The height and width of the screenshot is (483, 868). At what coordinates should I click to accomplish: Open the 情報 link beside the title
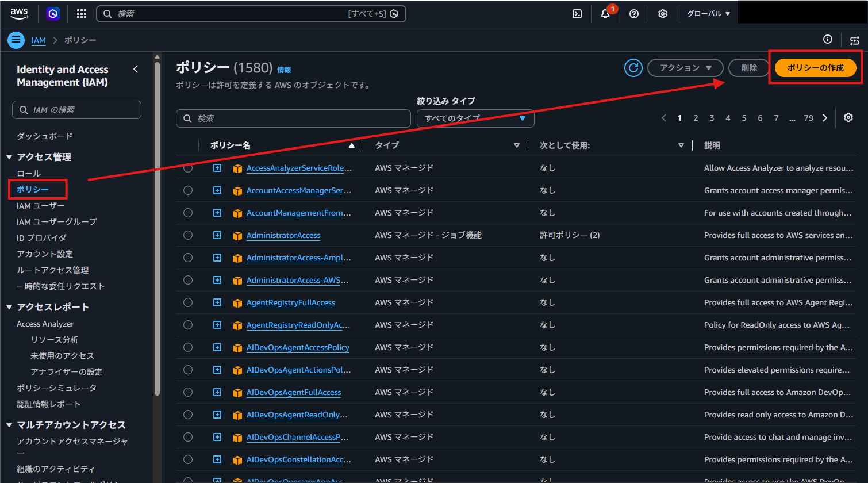pyautogui.click(x=284, y=70)
